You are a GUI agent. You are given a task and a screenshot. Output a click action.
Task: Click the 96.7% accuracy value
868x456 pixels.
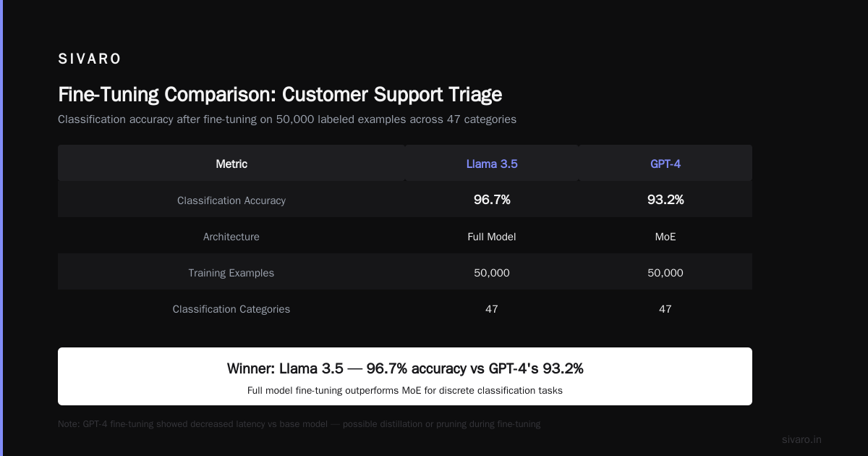click(x=492, y=200)
